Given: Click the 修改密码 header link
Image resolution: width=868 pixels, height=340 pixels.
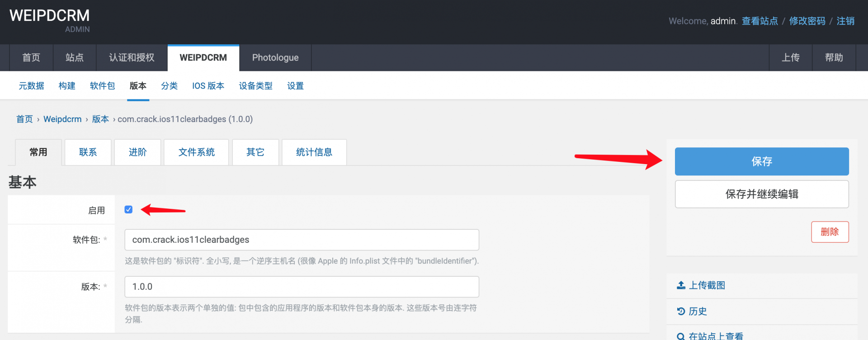Looking at the screenshot, I should coord(807,21).
